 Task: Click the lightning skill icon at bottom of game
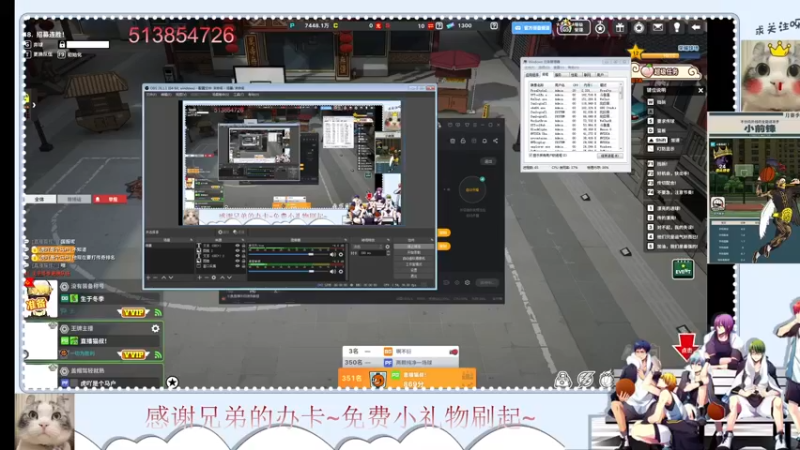pos(585,380)
